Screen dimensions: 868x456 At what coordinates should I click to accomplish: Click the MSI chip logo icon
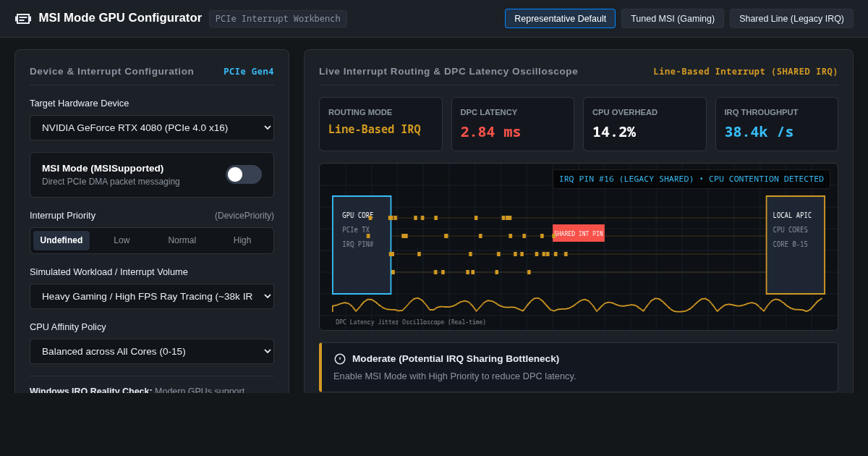[x=23, y=19]
